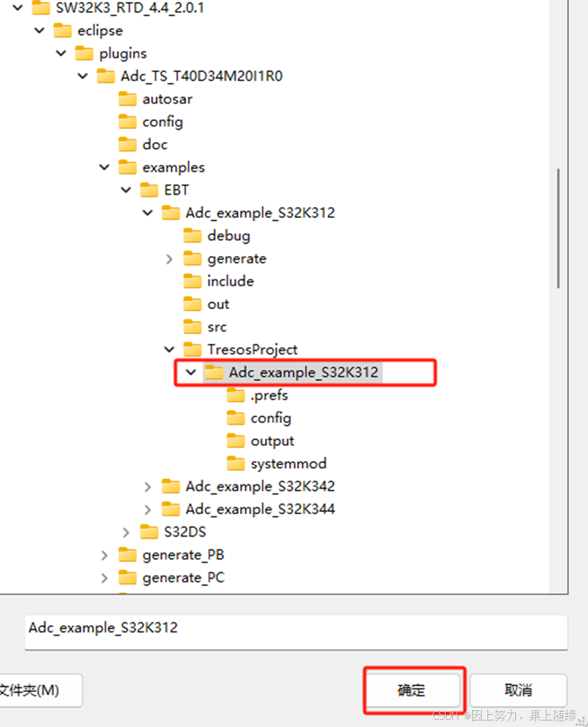
Task: Click the folder name input field
Action: coord(296,632)
